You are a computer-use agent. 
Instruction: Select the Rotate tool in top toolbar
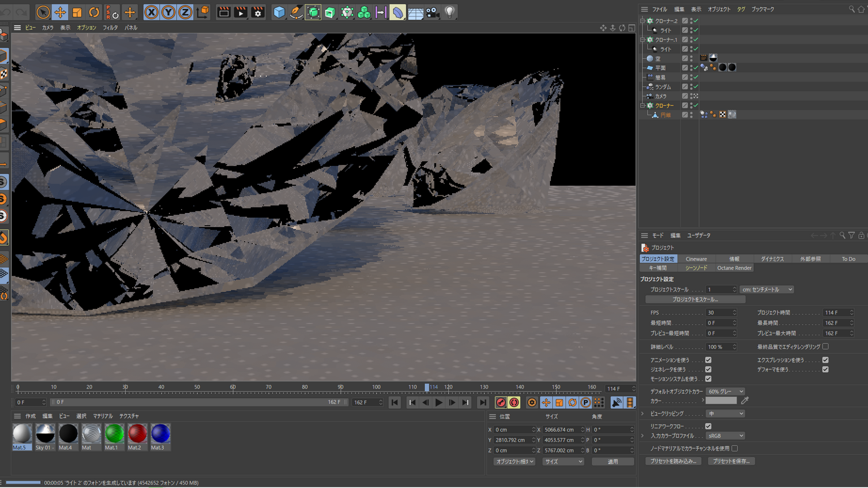point(94,12)
